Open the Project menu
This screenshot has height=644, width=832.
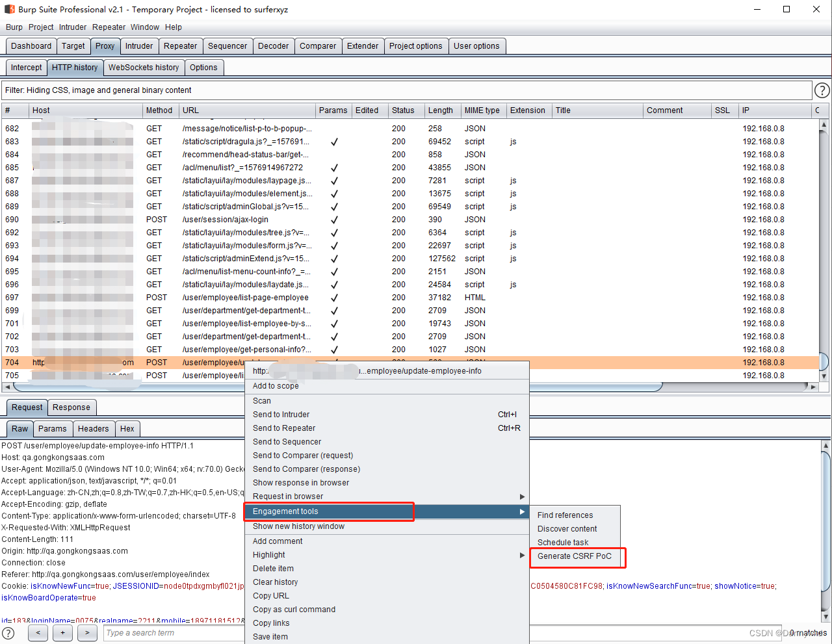tap(41, 27)
